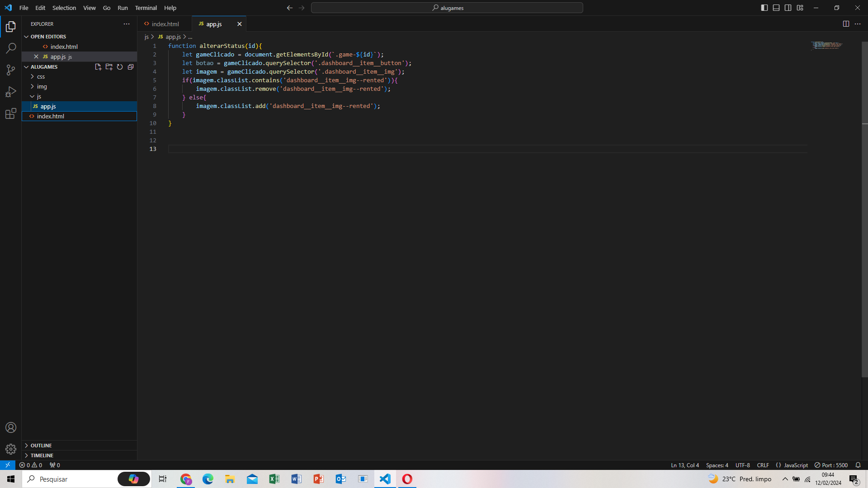Open the Customize Layout icon

click(x=800, y=8)
